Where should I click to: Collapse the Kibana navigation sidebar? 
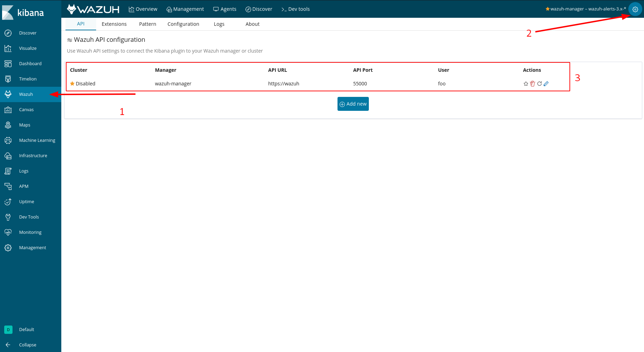tap(28, 345)
